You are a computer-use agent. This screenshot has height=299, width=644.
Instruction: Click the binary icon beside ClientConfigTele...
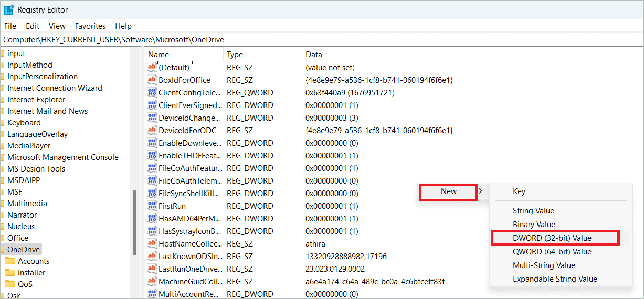point(152,92)
